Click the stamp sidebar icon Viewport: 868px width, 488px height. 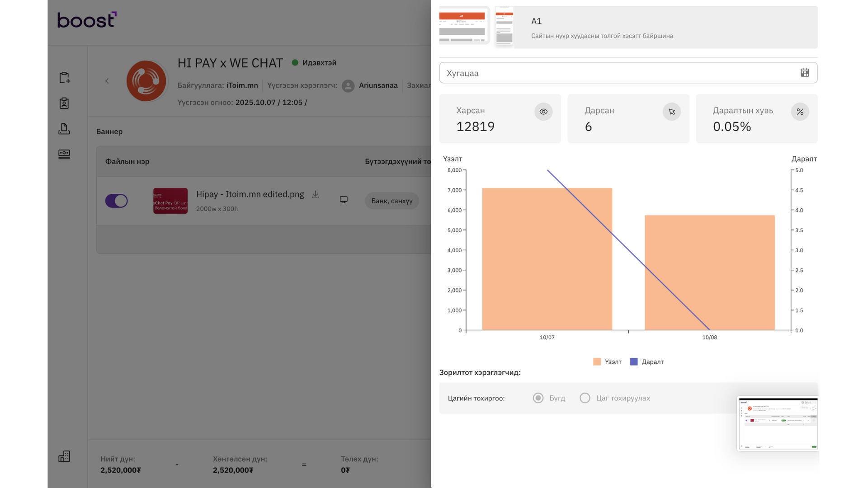pos(64,129)
